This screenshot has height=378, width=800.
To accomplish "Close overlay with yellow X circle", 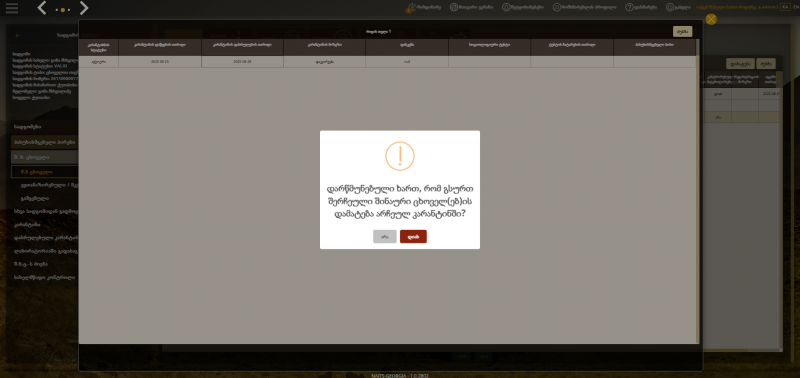I will [x=711, y=19].
